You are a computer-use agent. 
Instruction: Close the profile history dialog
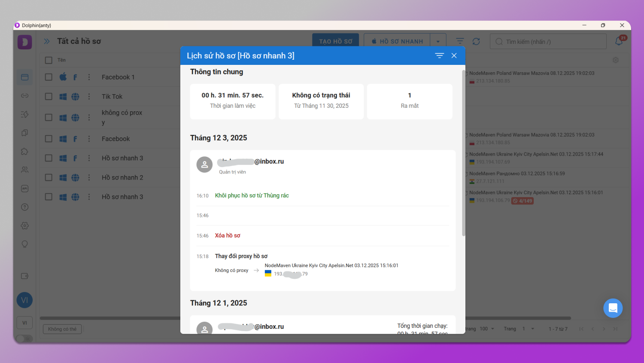coord(454,55)
